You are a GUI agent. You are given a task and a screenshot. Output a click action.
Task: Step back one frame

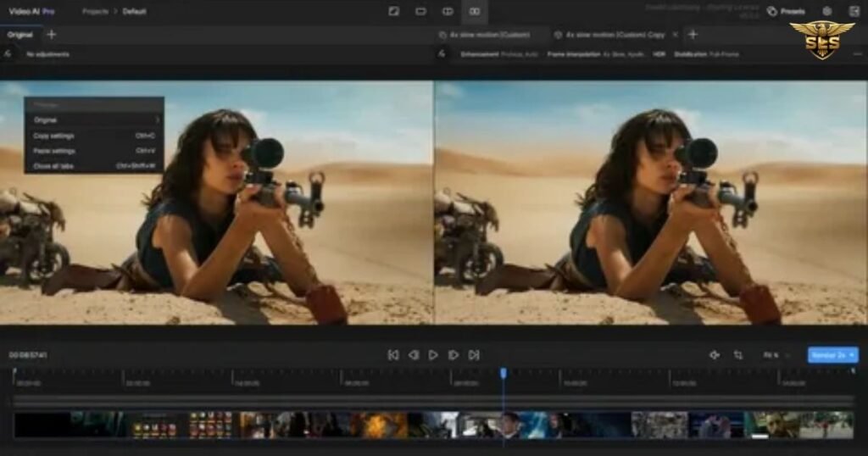point(414,355)
